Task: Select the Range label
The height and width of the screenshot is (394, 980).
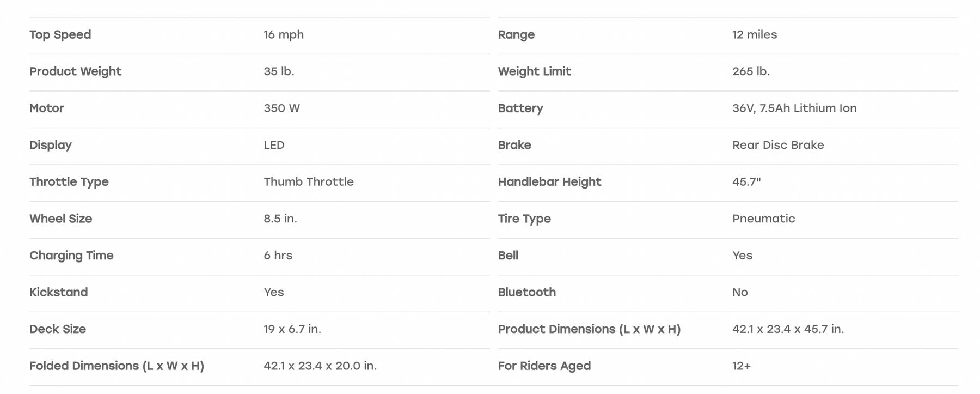Action: [516, 35]
